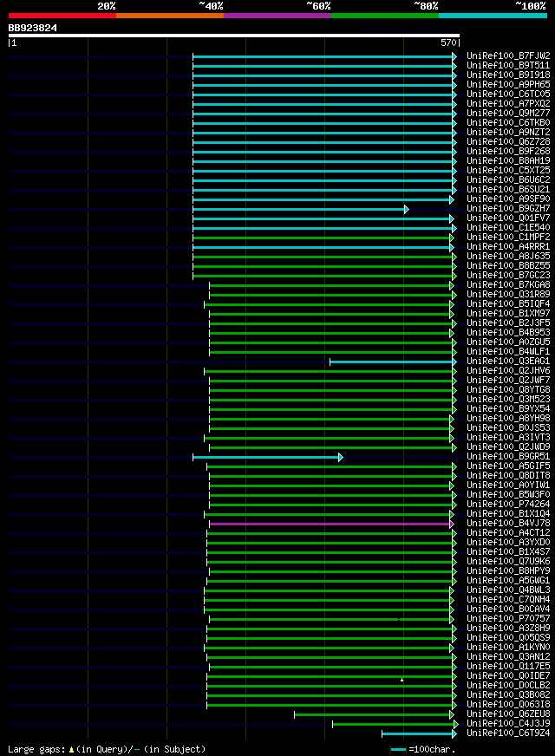Click the cyan ~100% identity legend segment
555x756 pixels.
[x=493, y=16]
